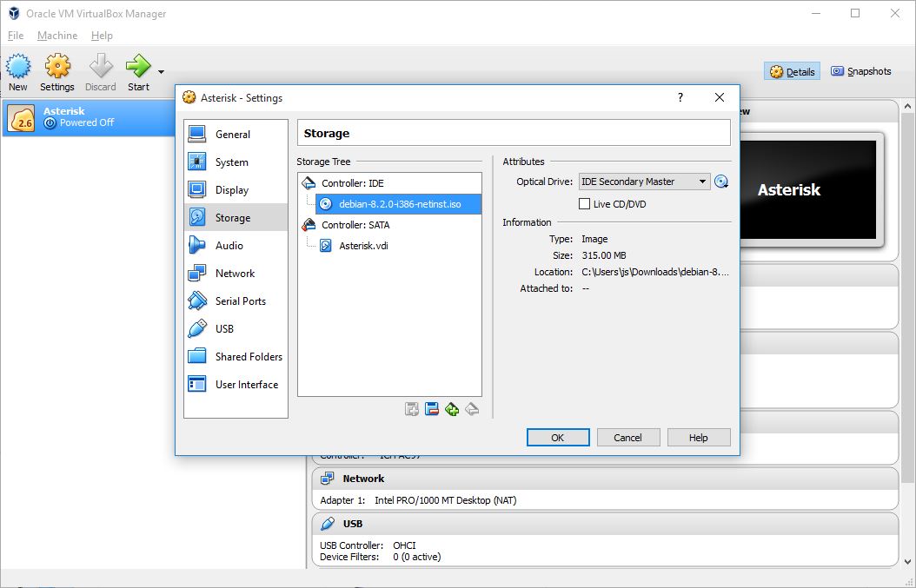The image size is (916, 588).
Task: Click the question mark help icon in titlebar
Action: [680, 97]
